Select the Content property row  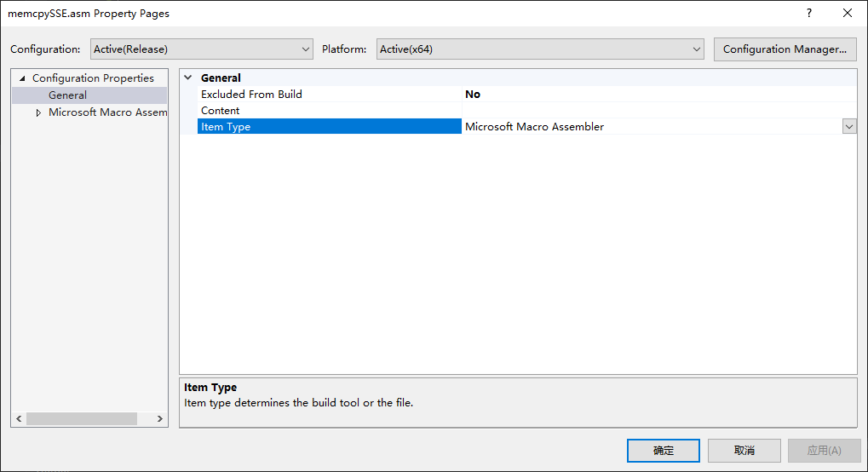221,111
